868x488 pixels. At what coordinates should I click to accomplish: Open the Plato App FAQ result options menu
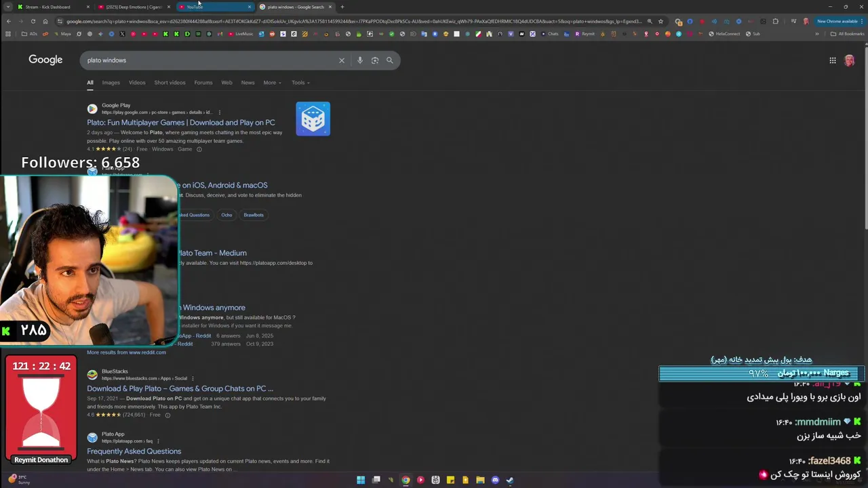pos(158,441)
